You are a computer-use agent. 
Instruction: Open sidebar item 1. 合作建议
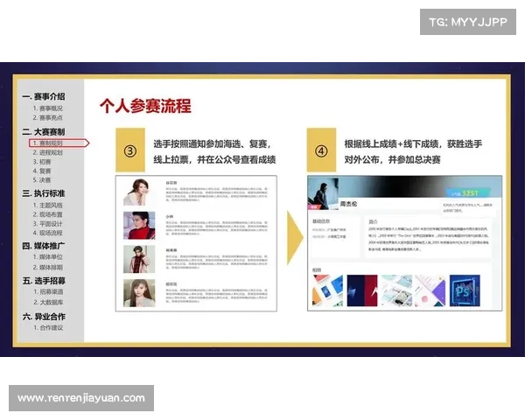48,327
